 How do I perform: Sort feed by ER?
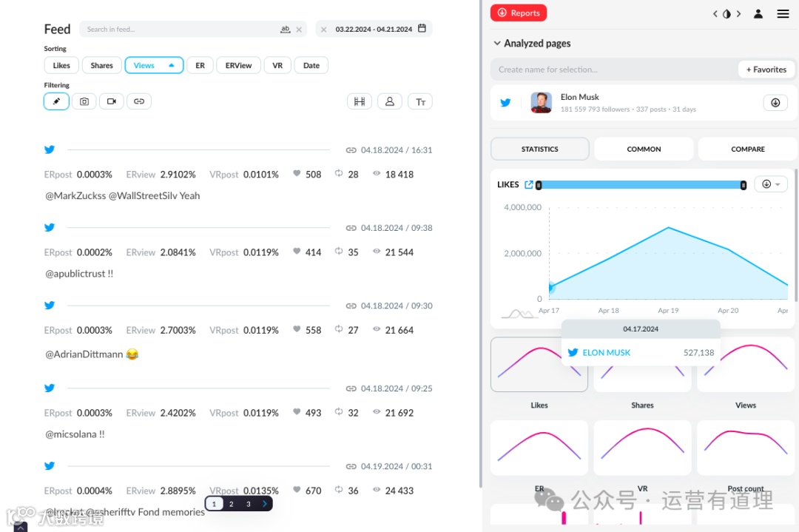tap(200, 65)
